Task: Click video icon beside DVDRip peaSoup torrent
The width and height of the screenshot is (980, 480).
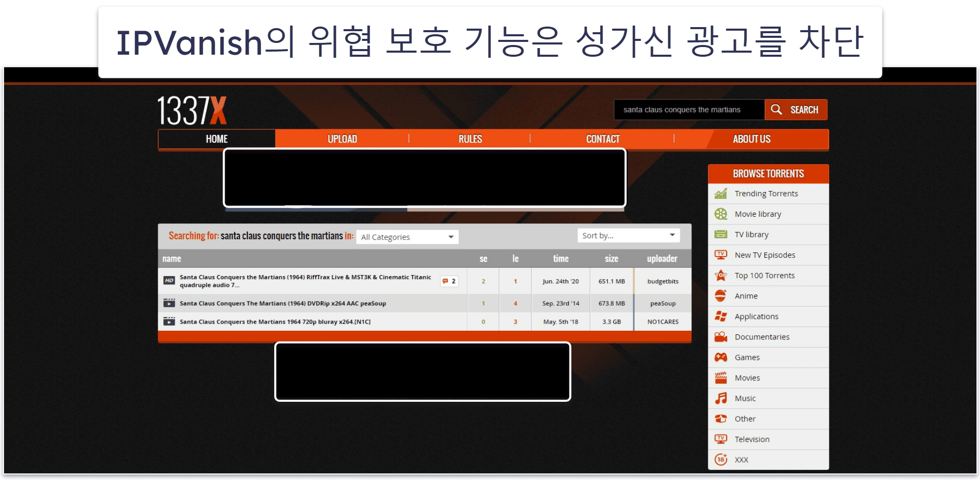Action: pyautogui.click(x=169, y=303)
